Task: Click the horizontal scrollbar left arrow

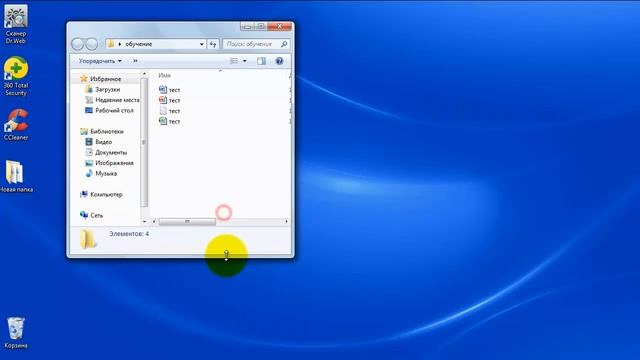Action: (154, 222)
